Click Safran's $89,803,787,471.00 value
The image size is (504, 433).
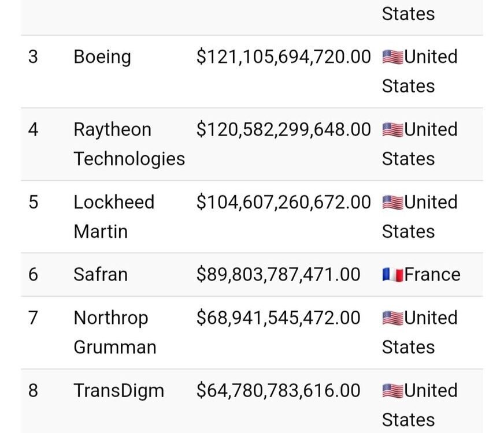279,275
